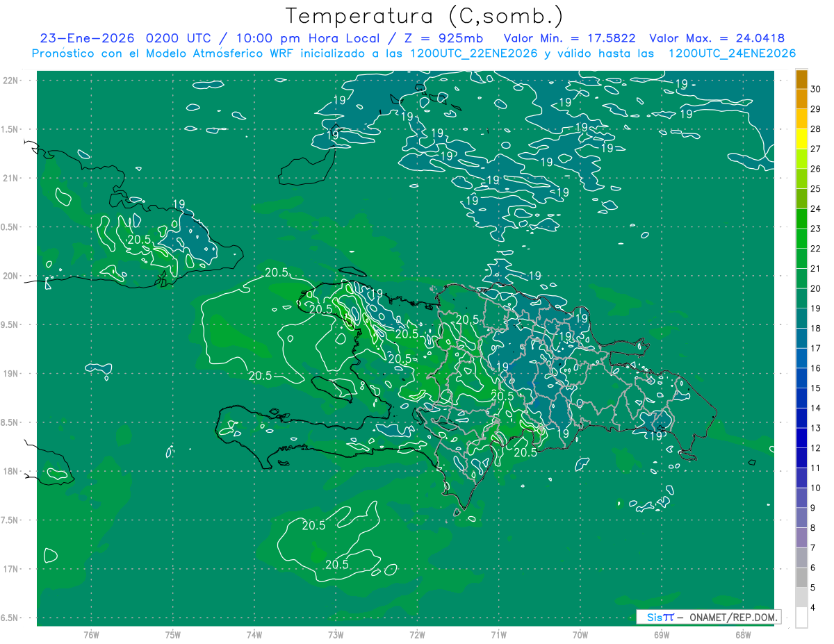Pick the blue swatch between 16 and 17
The image size is (834, 644).
801,358
